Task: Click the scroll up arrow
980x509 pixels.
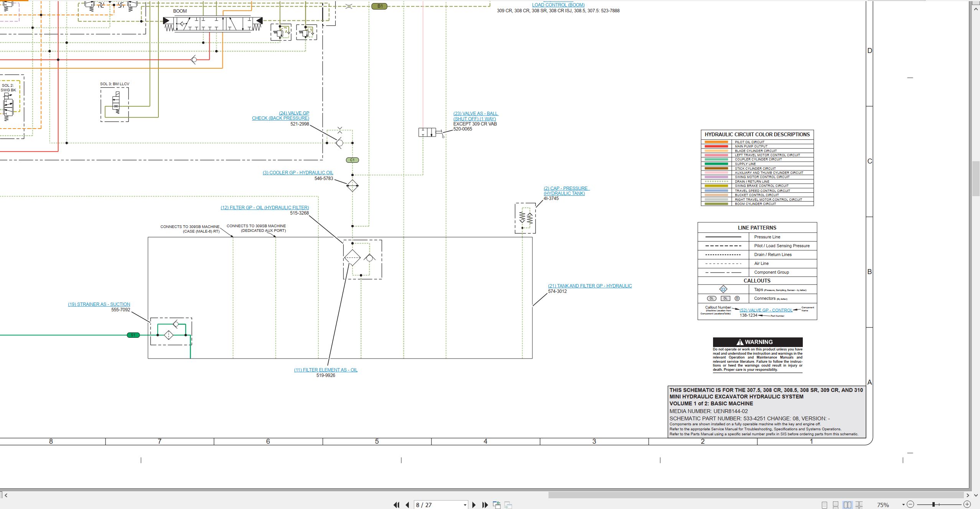Action: pos(976,9)
